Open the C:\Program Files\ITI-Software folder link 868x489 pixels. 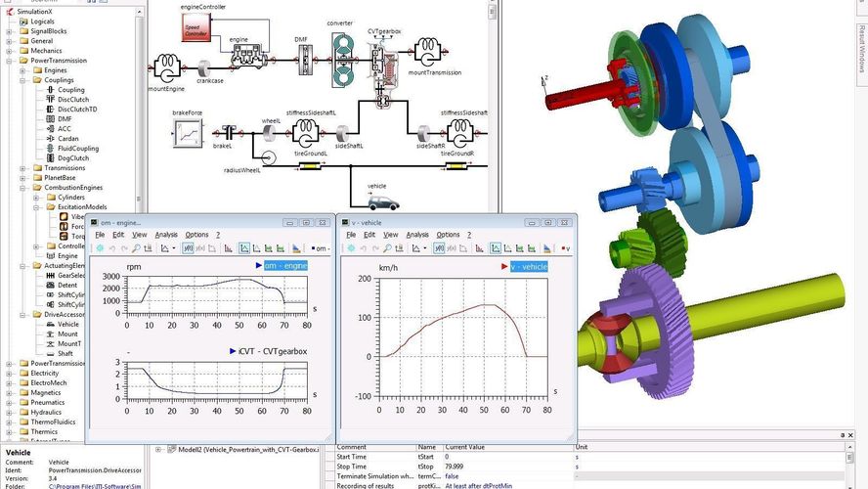[95, 486]
